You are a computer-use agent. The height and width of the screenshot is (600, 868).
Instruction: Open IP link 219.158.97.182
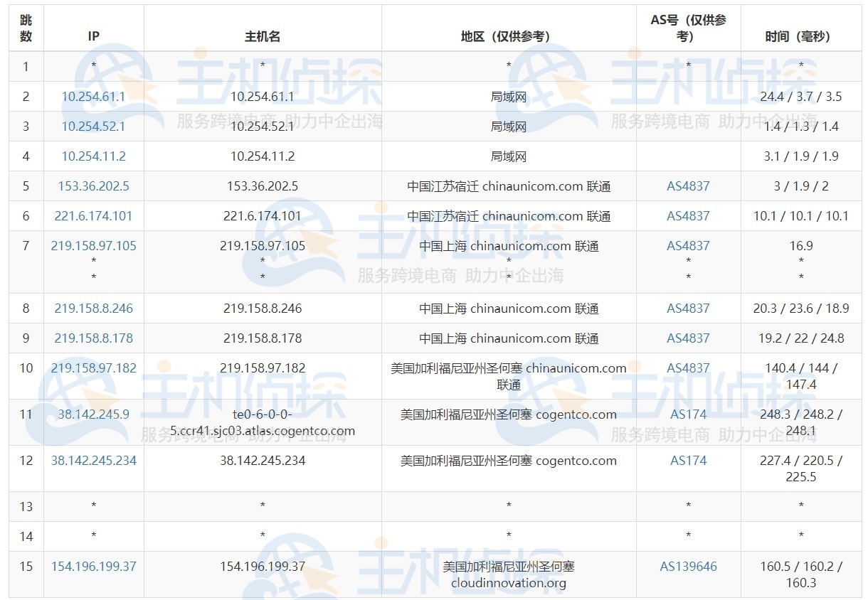93,368
